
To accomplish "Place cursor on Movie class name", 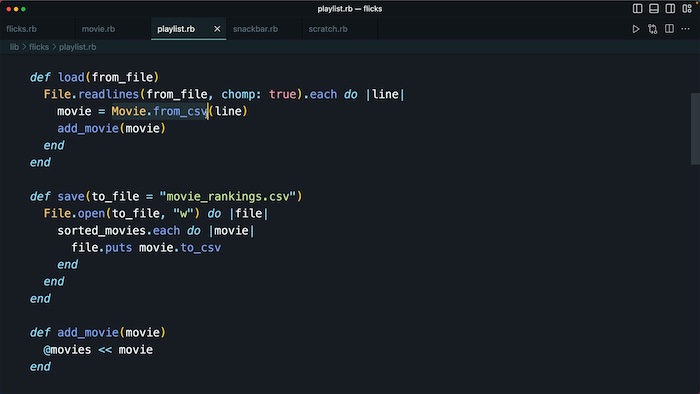I will point(129,111).
